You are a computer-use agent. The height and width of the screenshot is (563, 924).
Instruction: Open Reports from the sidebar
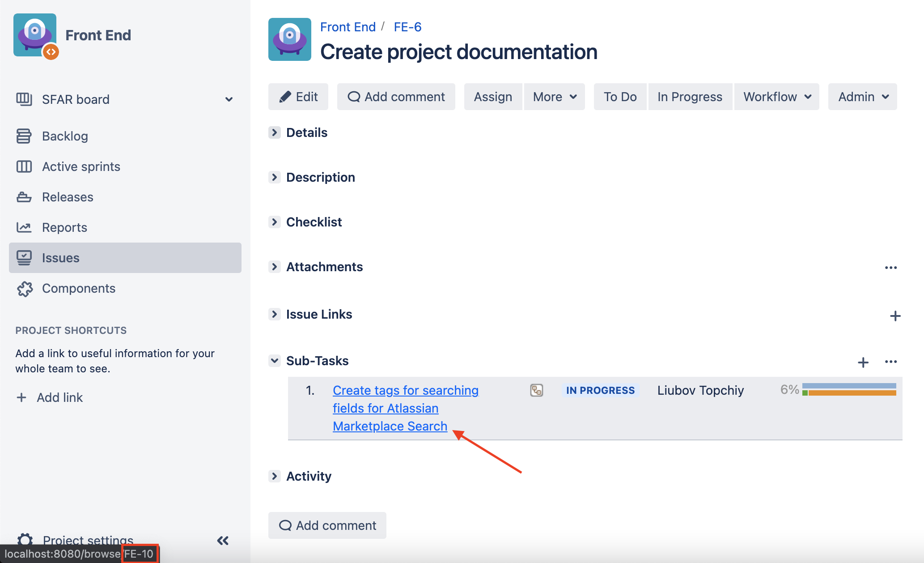click(x=64, y=227)
